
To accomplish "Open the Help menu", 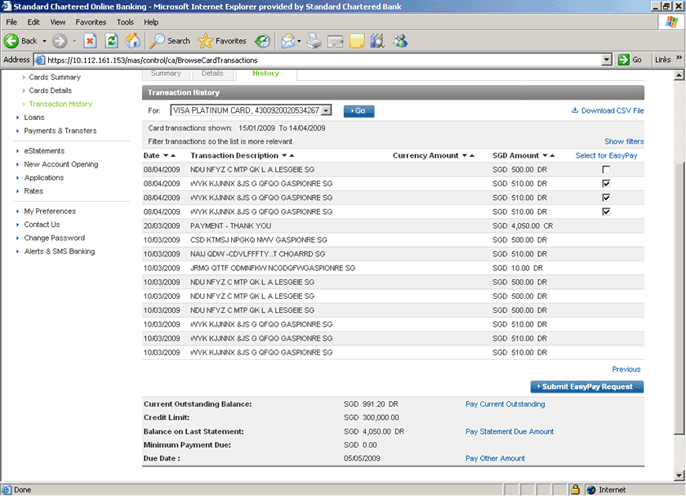I will coord(151,22).
